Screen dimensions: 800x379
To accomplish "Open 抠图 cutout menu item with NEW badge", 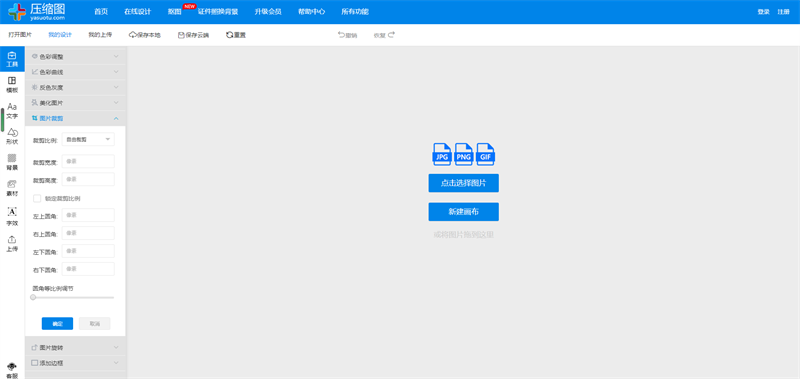I will (x=174, y=12).
